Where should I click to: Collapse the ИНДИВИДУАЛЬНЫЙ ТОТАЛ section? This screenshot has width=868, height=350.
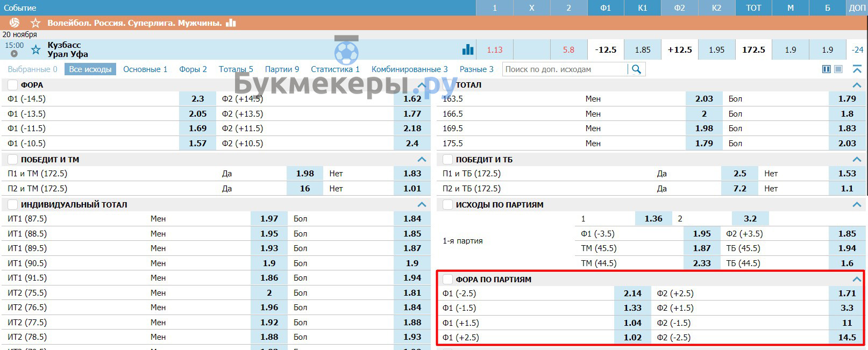tap(422, 205)
